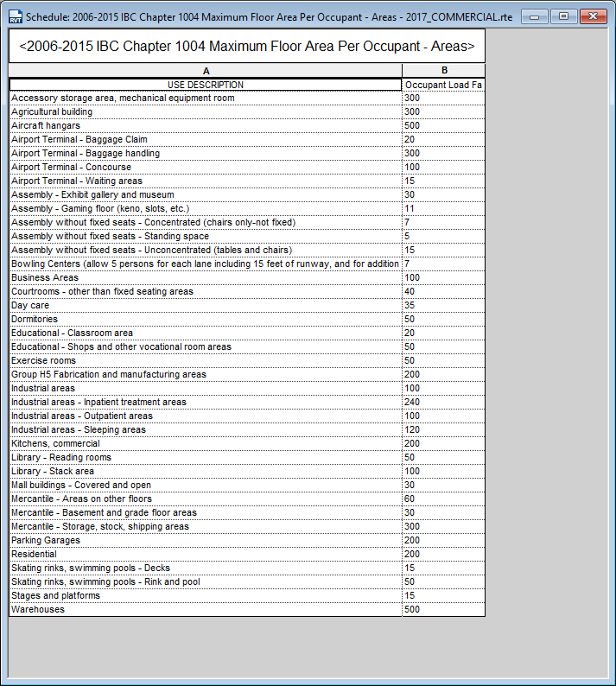616x686 pixels.
Task: Select Industrial areas - Sleeping areas
Action: pyautogui.click(x=206, y=429)
